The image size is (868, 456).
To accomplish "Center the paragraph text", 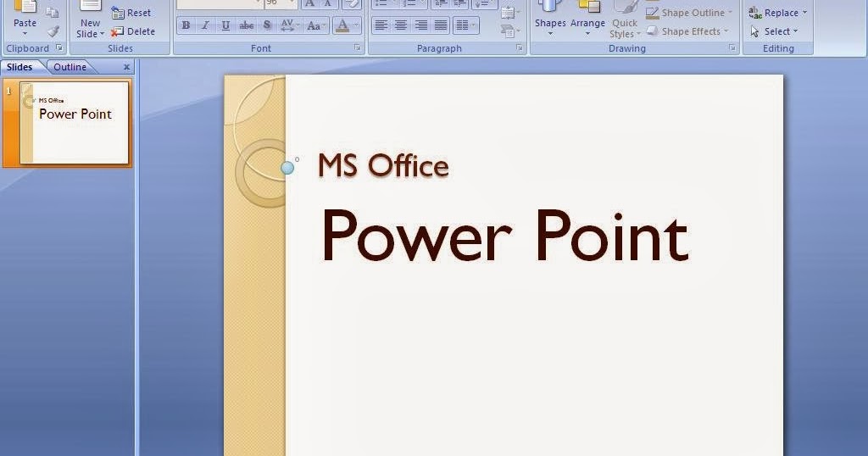I will (401, 25).
